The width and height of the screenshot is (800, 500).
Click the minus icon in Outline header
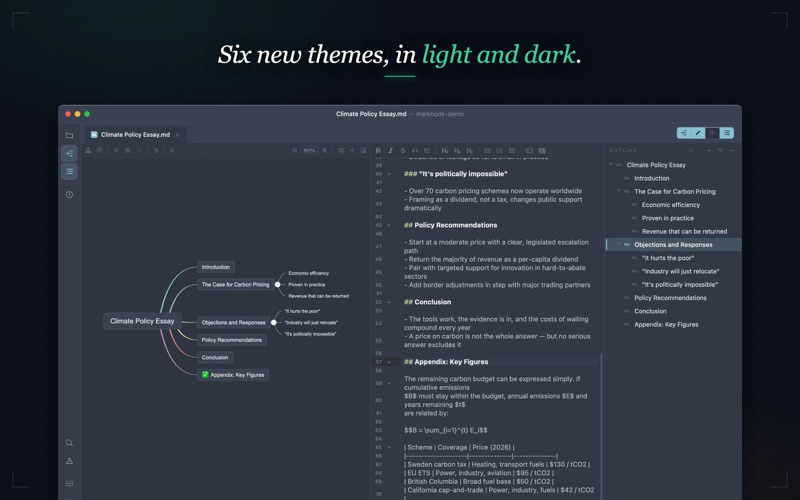click(x=732, y=151)
